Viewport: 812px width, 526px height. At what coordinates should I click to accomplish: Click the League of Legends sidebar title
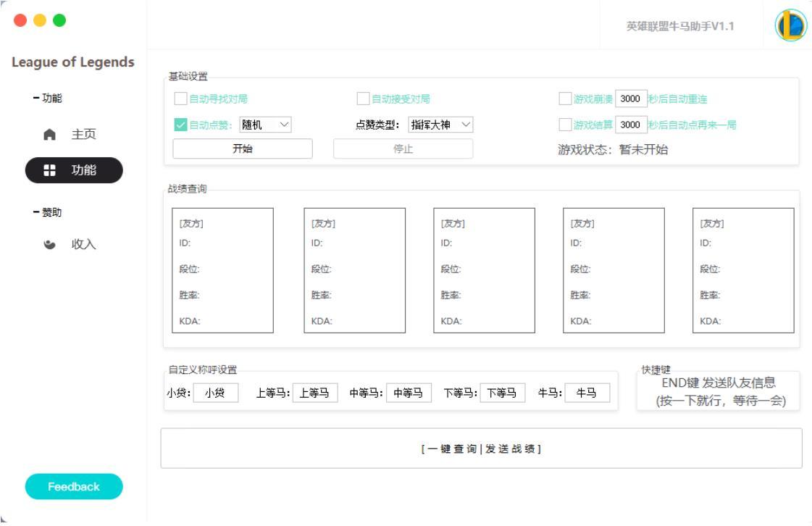click(x=73, y=62)
